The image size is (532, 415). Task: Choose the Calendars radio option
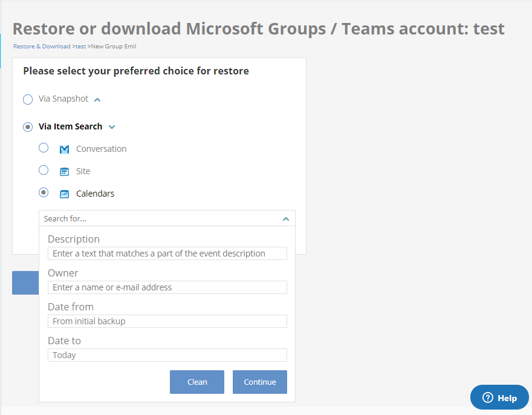(44, 192)
